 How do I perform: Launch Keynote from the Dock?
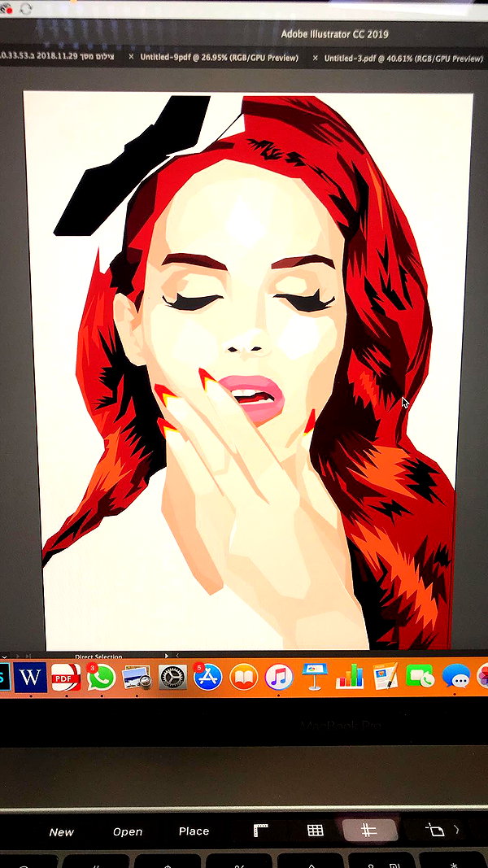tap(314, 677)
